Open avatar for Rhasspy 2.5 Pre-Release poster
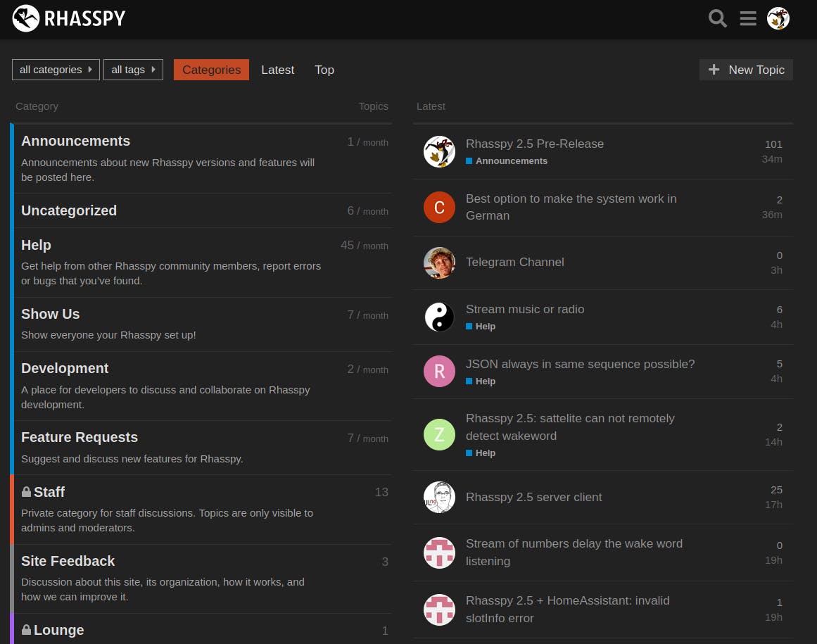The height and width of the screenshot is (644, 817). point(439,151)
